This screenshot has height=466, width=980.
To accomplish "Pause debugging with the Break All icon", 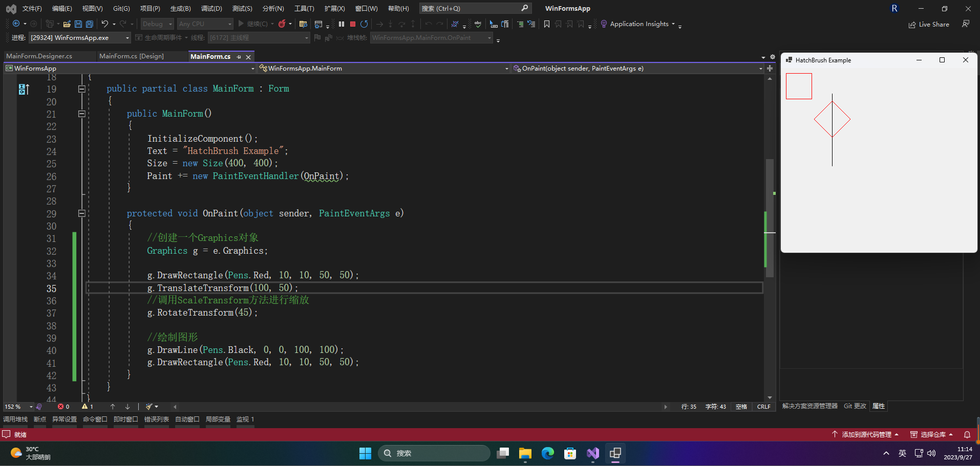I will tap(342, 24).
